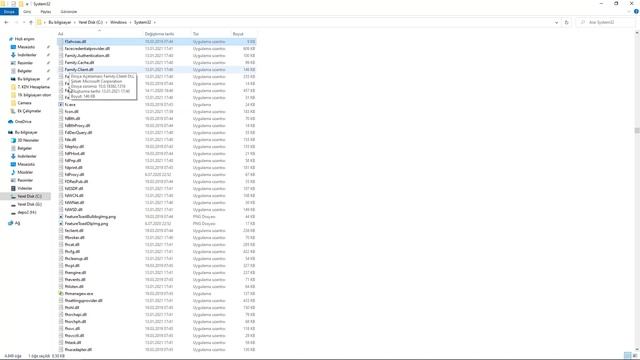Open the address bar history dropdown
This screenshot has width=640, height=360.
point(556,22)
